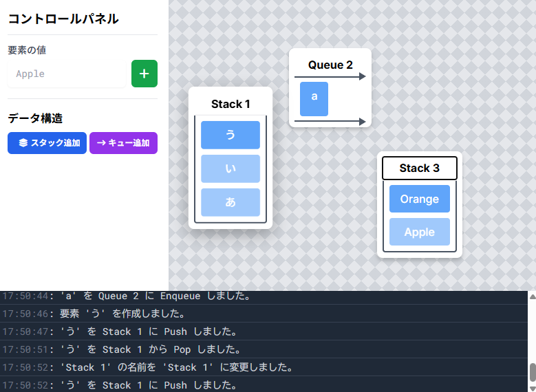536x392 pixels.
Task: Click the scrollbar up arrow in log panel
Action: point(533,296)
